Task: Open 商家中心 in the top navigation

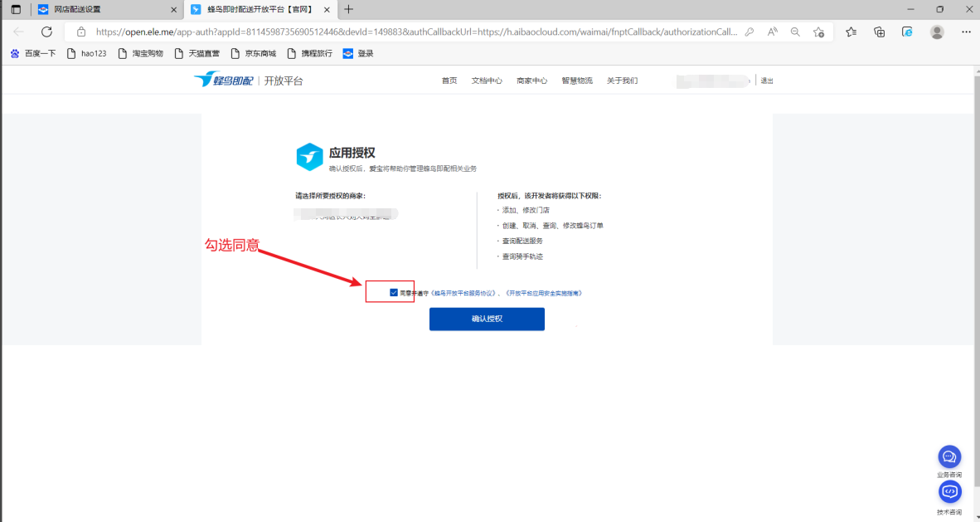Action: (x=531, y=80)
